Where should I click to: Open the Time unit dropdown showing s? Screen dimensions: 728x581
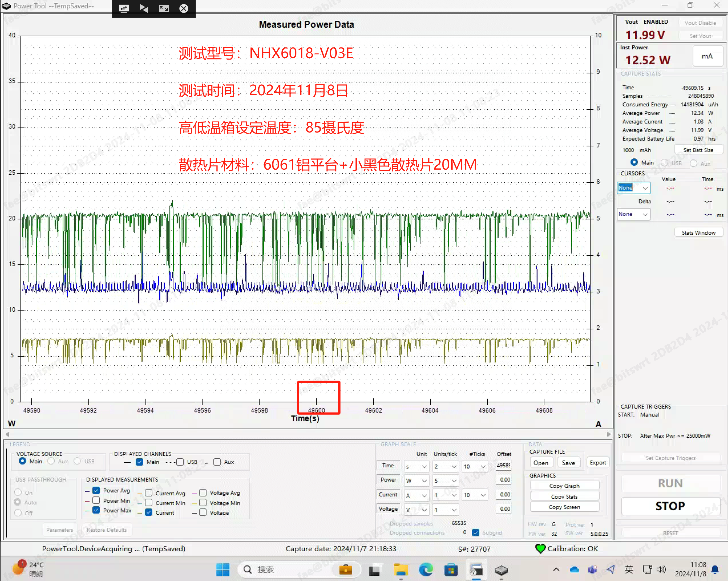(416, 466)
